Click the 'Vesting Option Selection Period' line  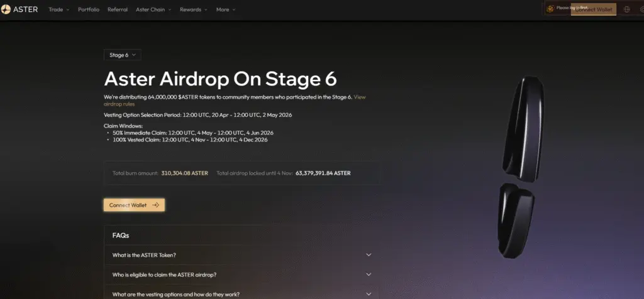197,115
